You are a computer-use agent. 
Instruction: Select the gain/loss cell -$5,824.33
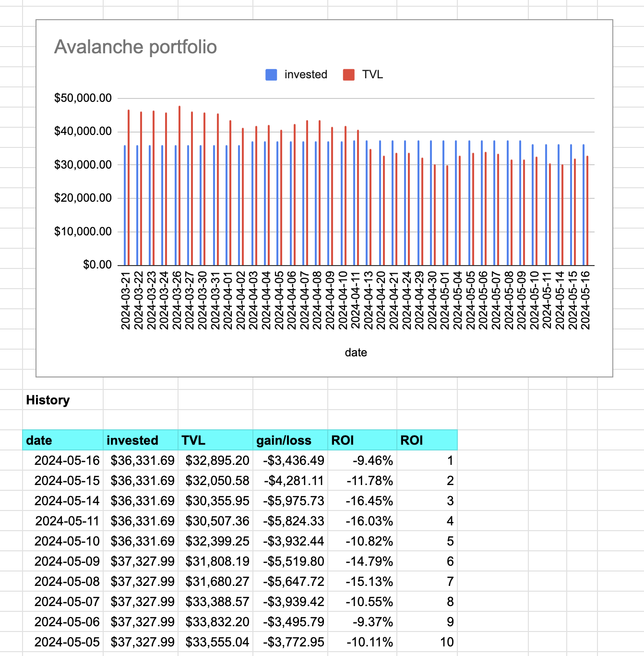(290, 521)
